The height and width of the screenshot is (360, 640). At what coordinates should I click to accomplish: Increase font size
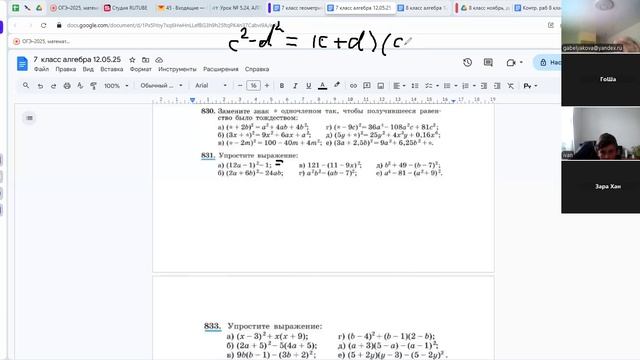coord(267,86)
